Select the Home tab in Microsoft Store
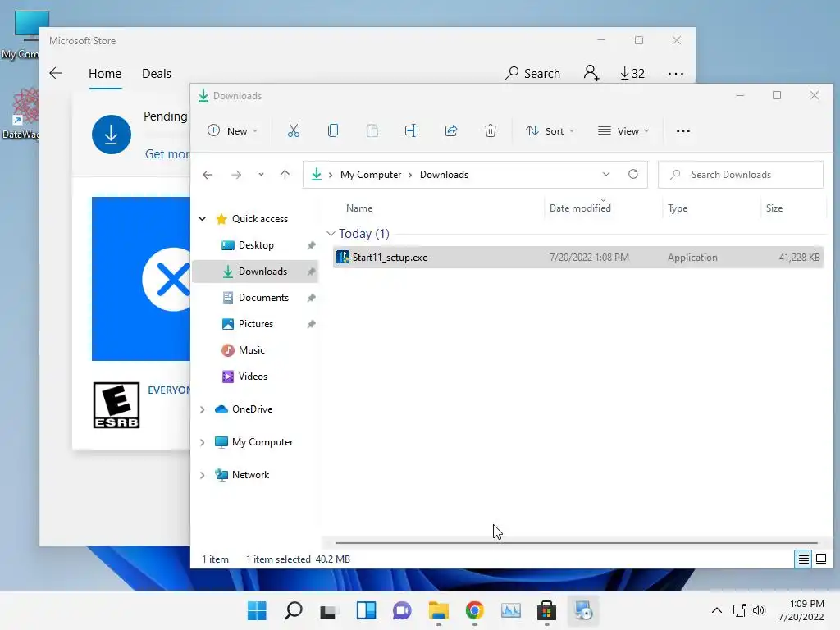This screenshot has width=840, height=630. (x=105, y=73)
